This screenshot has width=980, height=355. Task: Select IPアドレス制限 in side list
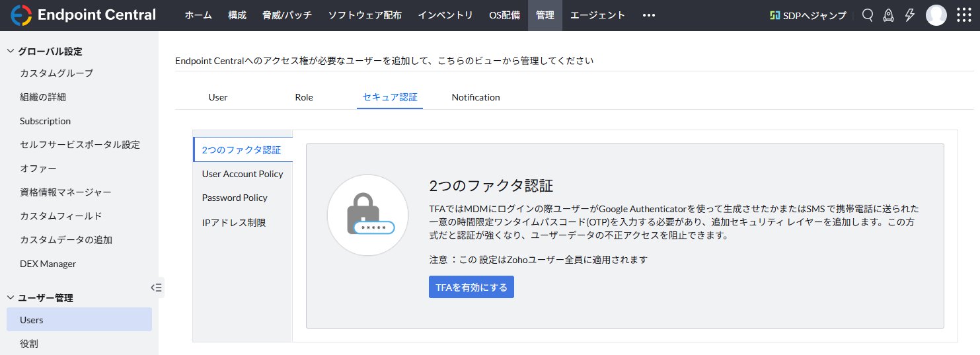pyautogui.click(x=234, y=223)
